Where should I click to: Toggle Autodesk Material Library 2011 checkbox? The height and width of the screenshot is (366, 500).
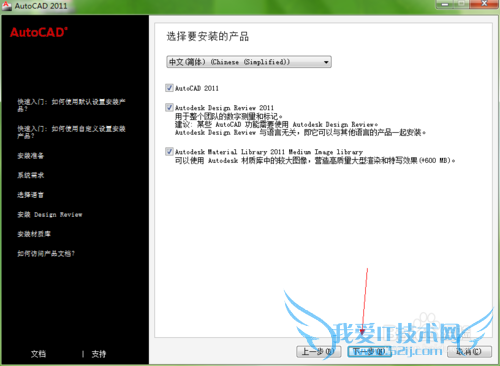[169, 152]
